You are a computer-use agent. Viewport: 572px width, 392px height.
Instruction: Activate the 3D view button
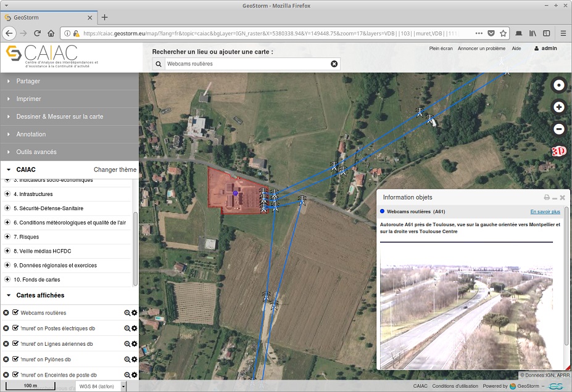click(x=558, y=151)
